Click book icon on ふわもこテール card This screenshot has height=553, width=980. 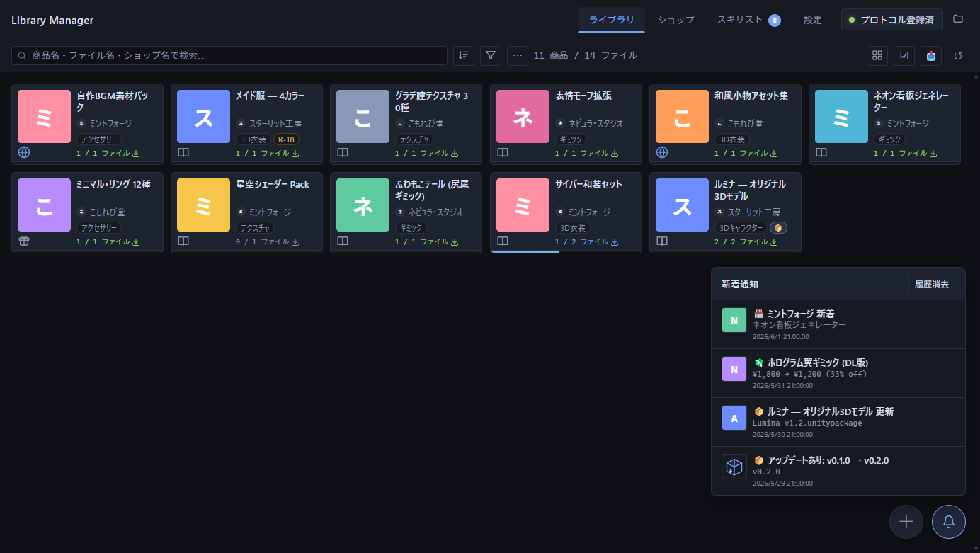point(343,241)
